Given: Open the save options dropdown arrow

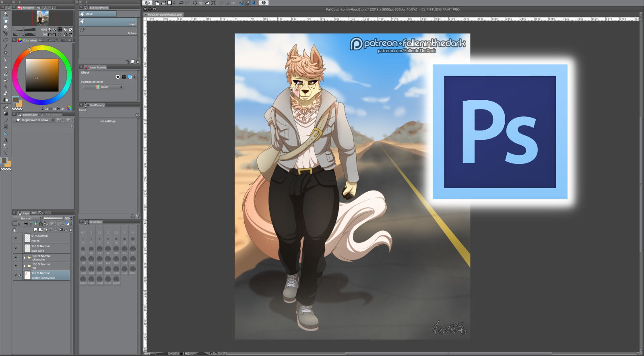Looking at the screenshot, I should pos(174,3).
